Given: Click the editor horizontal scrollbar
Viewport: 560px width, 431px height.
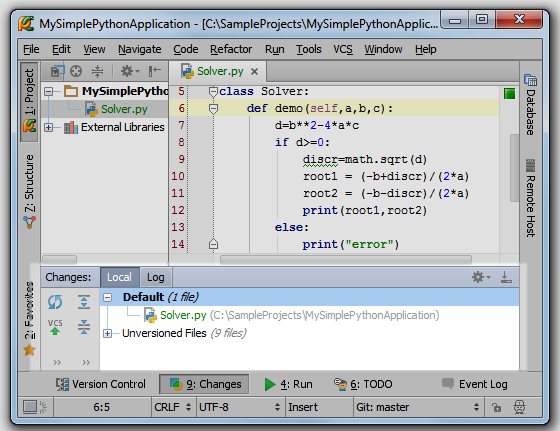Looking at the screenshot, I should click(x=346, y=259).
